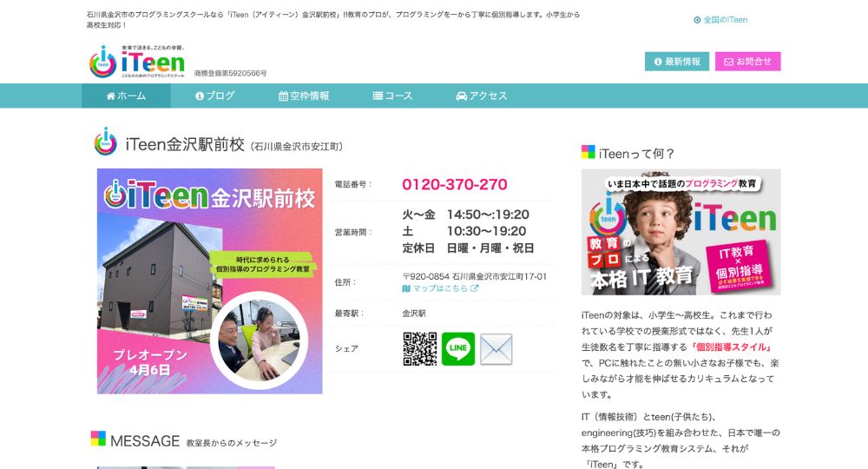
Task: Click the 住所 label
Action: tap(345, 282)
